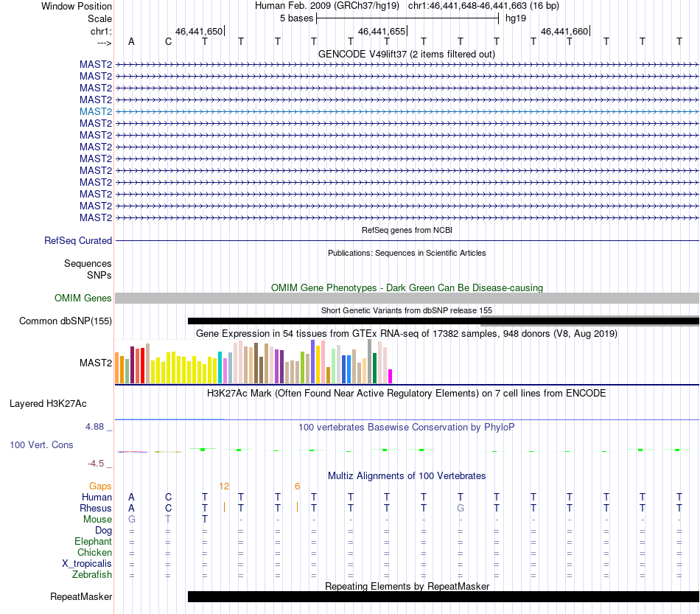
Task: Click the gray G in Mouse row
Action: coord(132,520)
